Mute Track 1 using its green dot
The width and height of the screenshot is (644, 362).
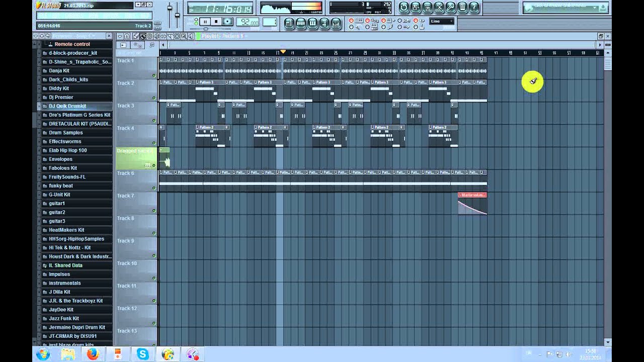(x=154, y=75)
